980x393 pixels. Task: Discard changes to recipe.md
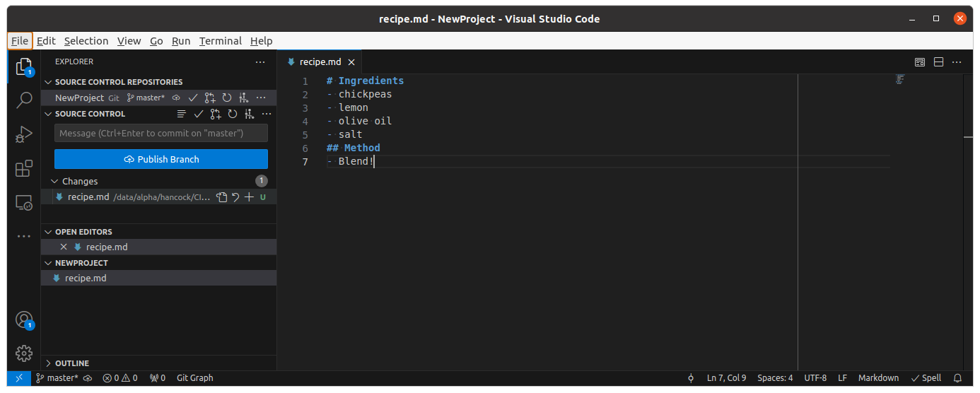click(235, 197)
